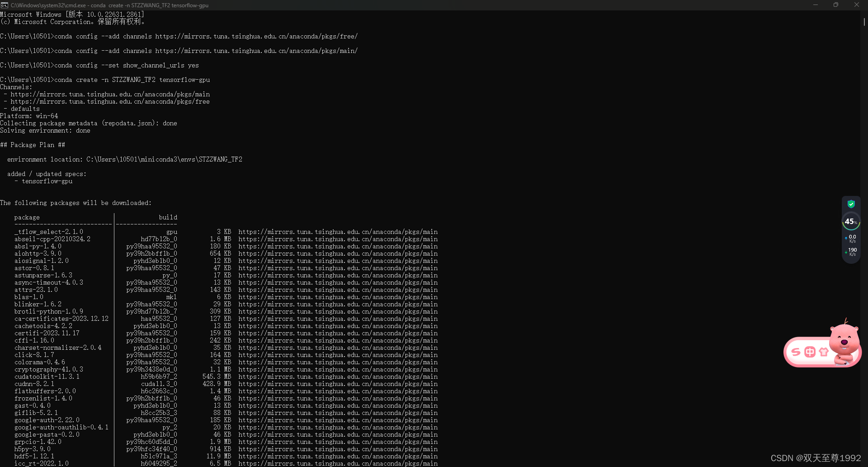Image resolution: width=868 pixels, height=467 pixels.
Task: Click the 'flatbuffers-2.0.0' package name
Action: [45, 391]
